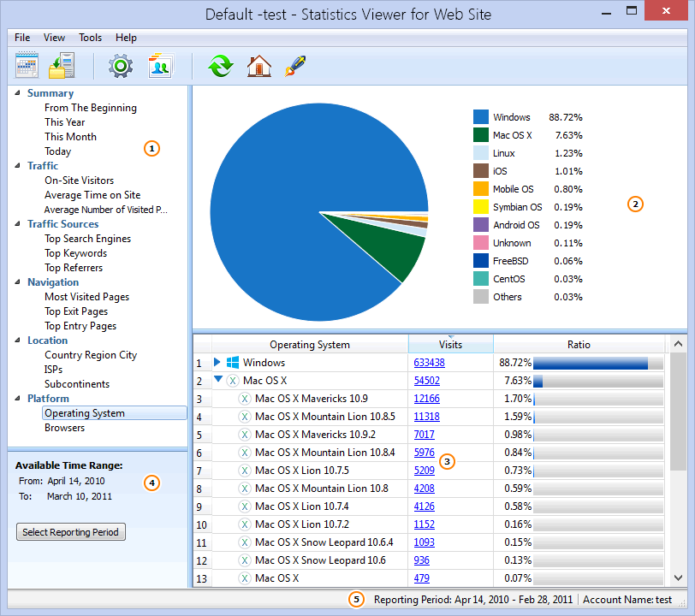Click scrollbar up arrow in table

(x=678, y=344)
